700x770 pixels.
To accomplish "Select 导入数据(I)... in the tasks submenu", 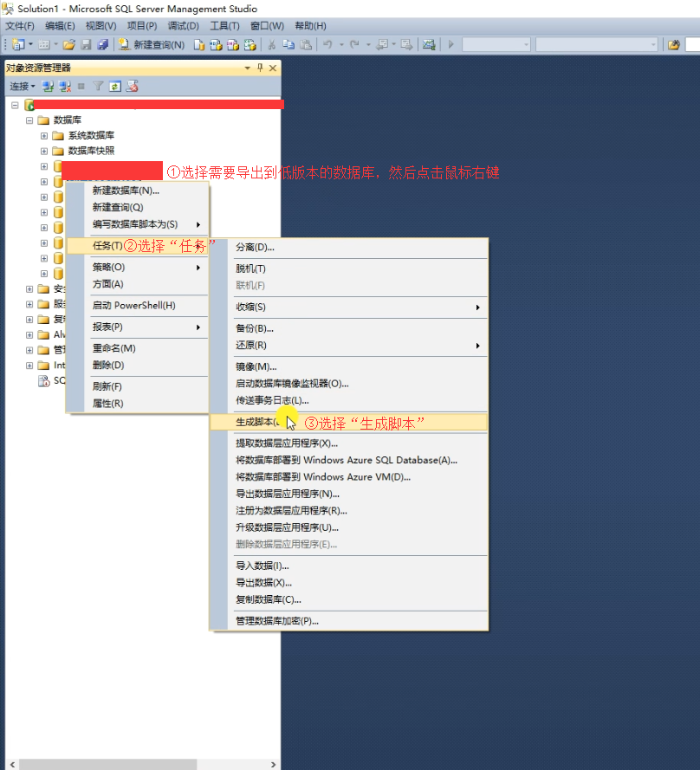I will [349, 566].
